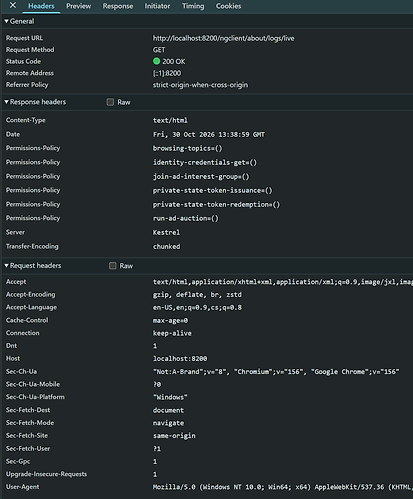This screenshot has width=413, height=499.
Task: Select the Remote Address value [::1]:8200
Action: pyautogui.click(x=167, y=73)
